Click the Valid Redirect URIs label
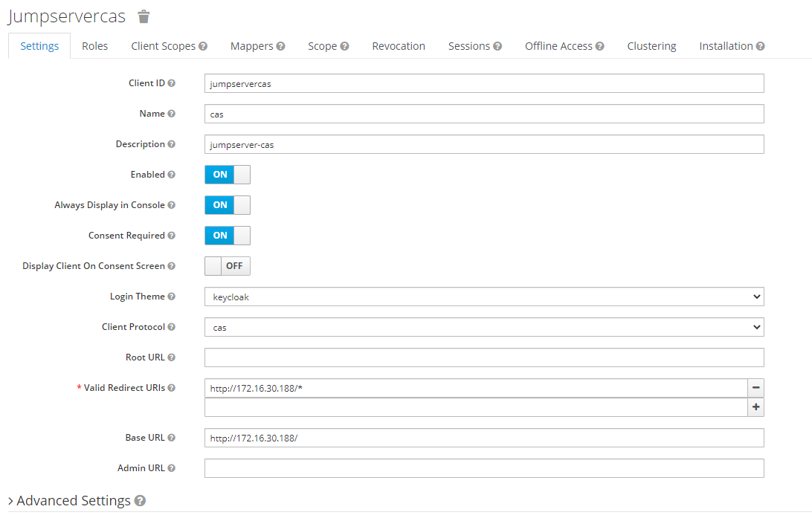 pyautogui.click(x=124, y=388)
